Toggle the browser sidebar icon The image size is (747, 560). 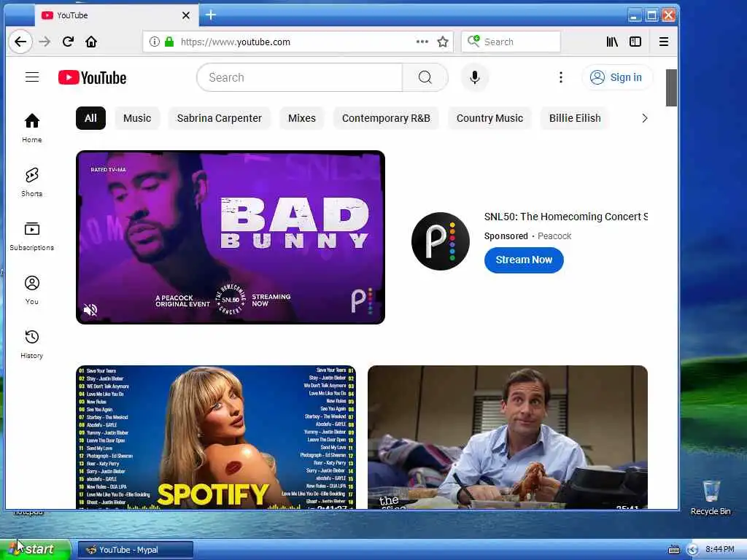[635, 42]
